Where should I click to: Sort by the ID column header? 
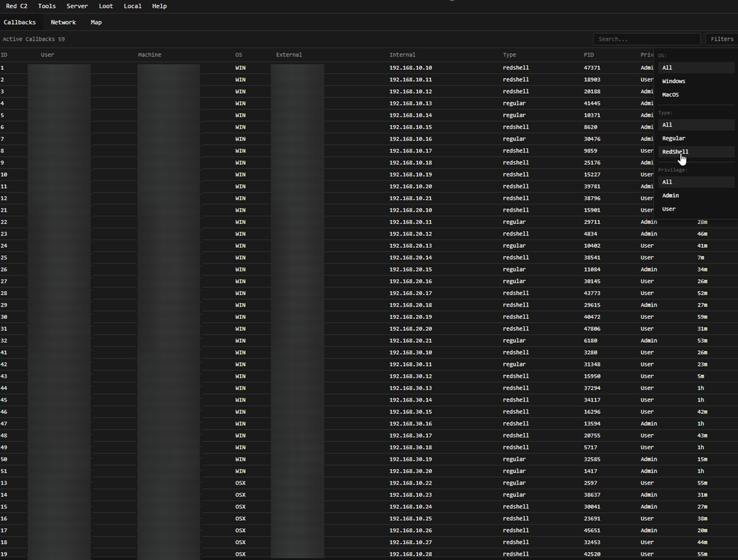4,55
